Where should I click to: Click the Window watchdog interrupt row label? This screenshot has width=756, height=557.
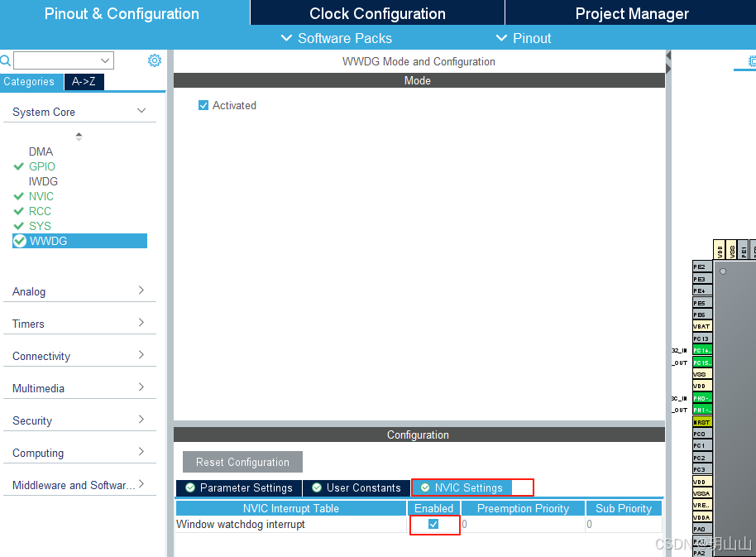point(241,524)
